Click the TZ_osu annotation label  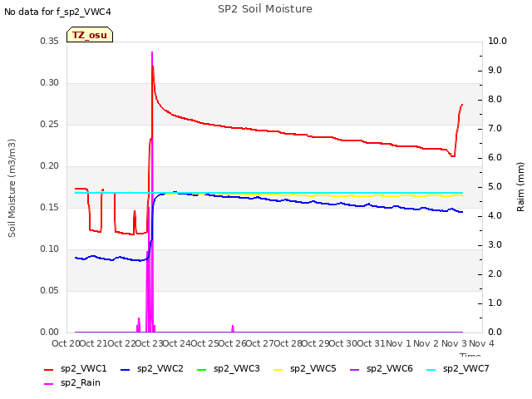click(x=90, y=35)
